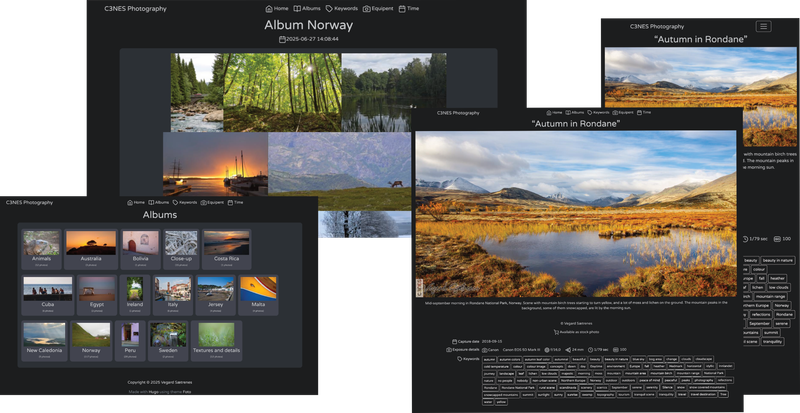Open Equipent in the Albums page navbar
800x413 pixels.
[212, 203]
